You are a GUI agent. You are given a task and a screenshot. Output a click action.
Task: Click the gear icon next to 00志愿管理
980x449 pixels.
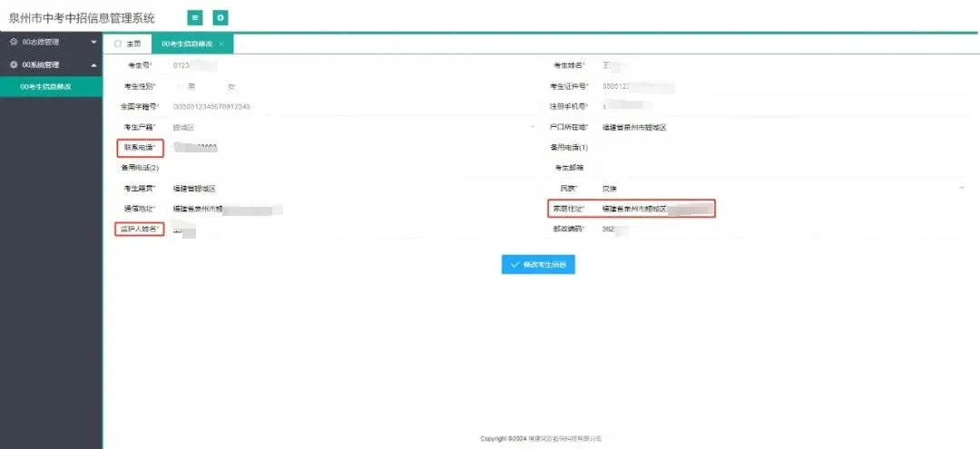[13, 42]
